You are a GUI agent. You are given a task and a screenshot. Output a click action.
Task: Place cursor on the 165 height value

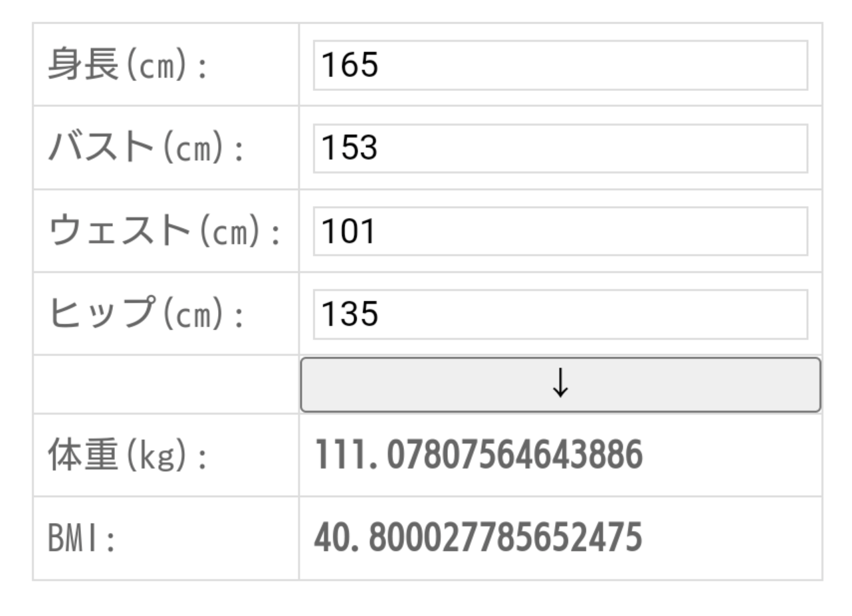click(350, 65)
